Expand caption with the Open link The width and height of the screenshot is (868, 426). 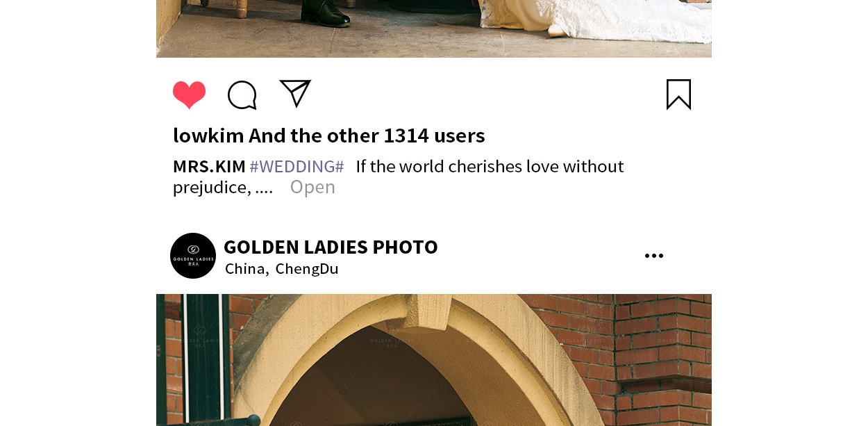[312, 187]
